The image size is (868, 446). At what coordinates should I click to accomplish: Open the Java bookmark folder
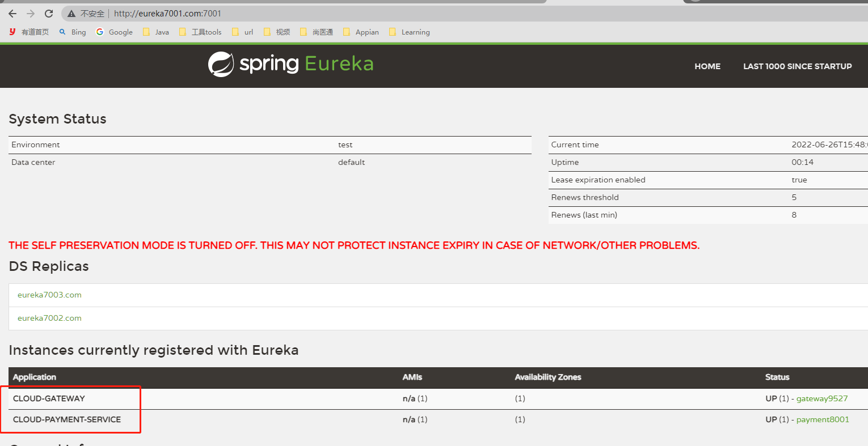click(x=156, y=32)
